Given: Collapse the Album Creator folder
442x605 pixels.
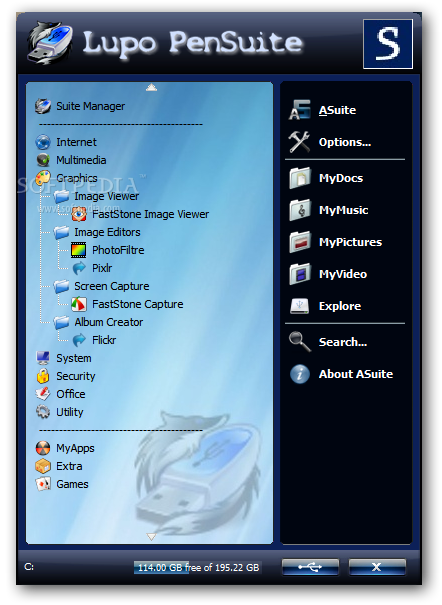Looking at the screenshot, I should tap(61, 322).
